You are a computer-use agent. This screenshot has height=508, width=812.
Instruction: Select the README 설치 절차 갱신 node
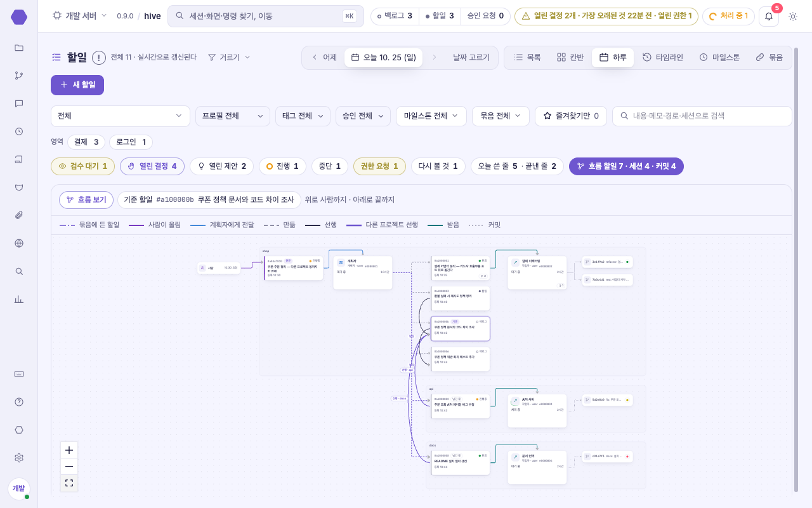click(461, 463)
